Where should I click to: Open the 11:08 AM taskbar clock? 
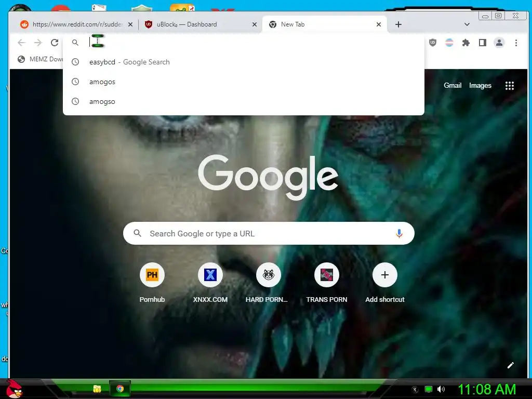pos(486,389)
